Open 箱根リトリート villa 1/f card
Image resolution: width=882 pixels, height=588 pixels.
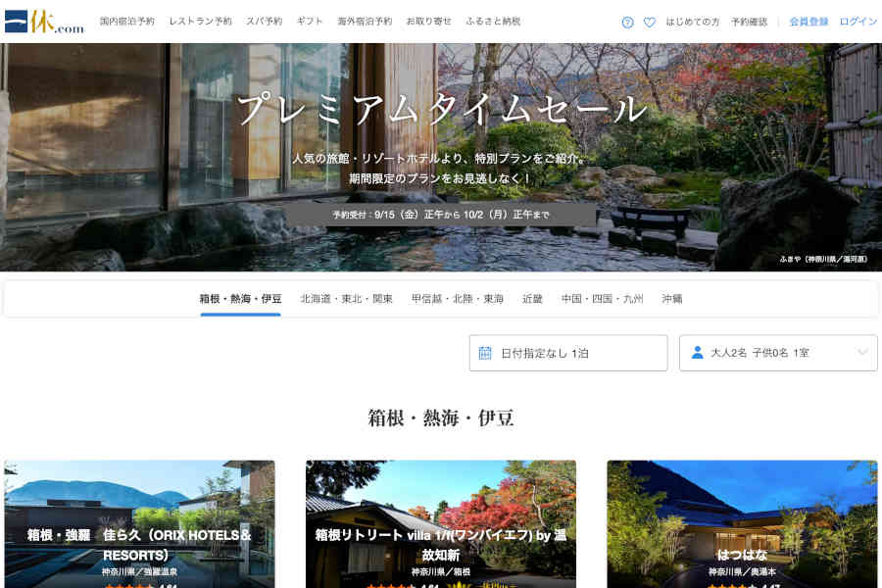click(x=441, y=524)
